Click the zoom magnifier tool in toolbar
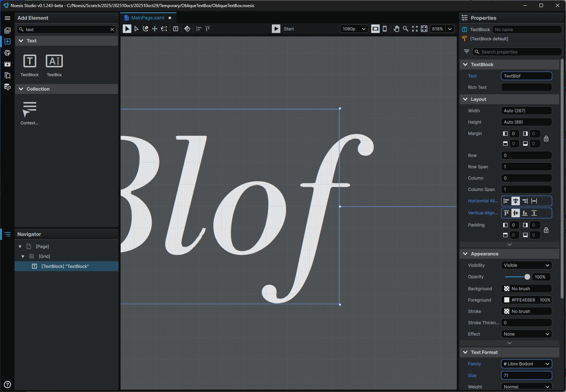This screenshot has height=392, width=566. [x=405, y=29]
